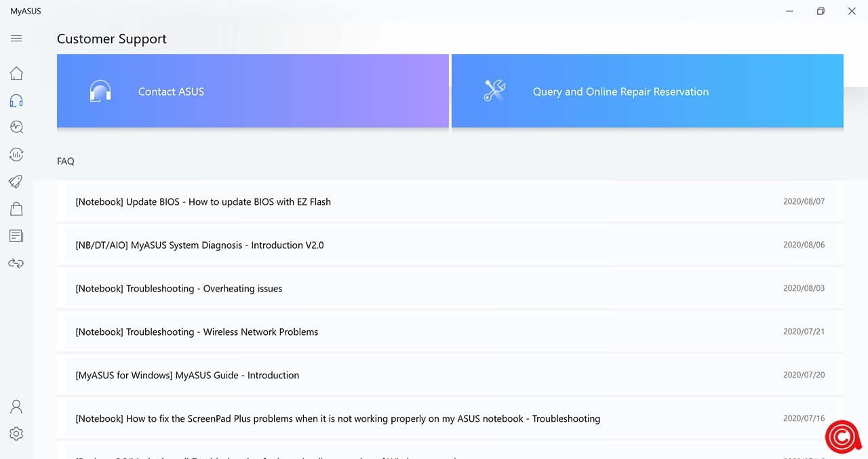This screenshot has width=868, height=459.
Task: Open the Settings gear icon
Action: click(16, 434)
